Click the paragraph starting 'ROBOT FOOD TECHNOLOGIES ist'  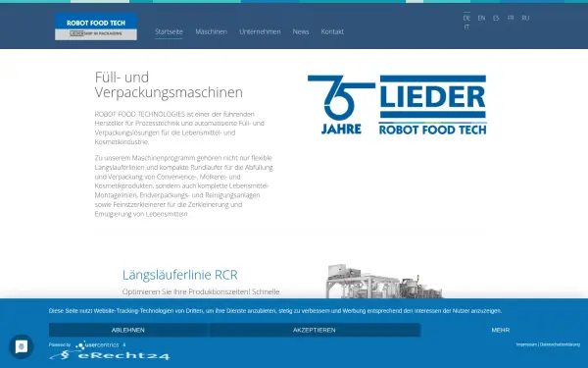pos(180,128)
